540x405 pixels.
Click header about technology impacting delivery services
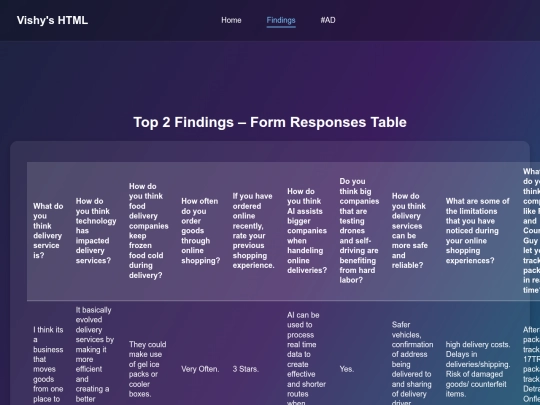(x=96, y=231)
